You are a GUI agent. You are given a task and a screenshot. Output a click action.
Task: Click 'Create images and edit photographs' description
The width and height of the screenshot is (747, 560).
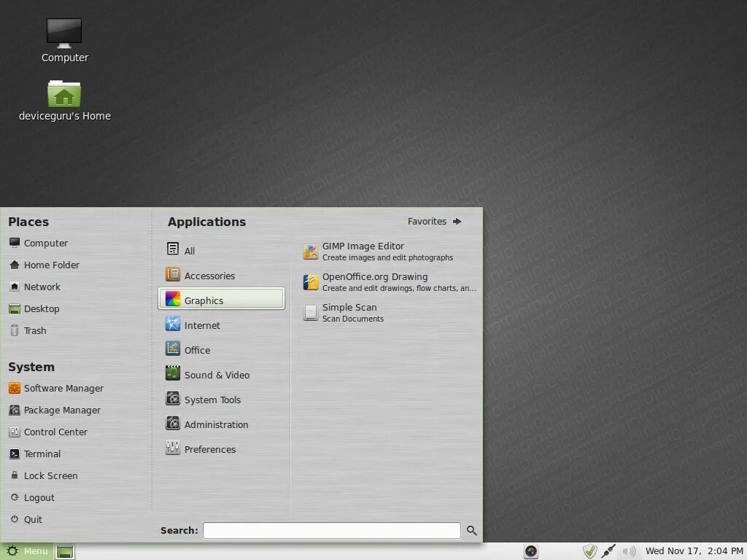387,257
